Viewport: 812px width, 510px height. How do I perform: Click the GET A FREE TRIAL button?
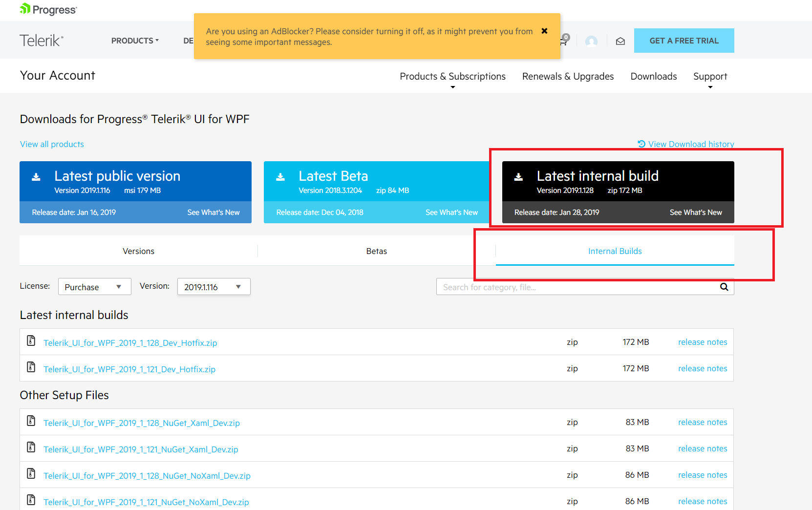coord(684,41)
